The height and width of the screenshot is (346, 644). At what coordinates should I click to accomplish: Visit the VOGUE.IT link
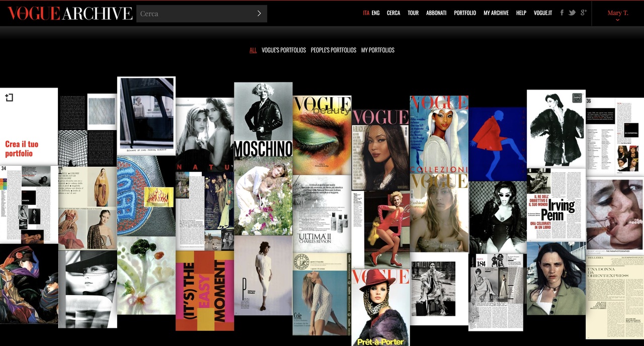tap(543, 13)
